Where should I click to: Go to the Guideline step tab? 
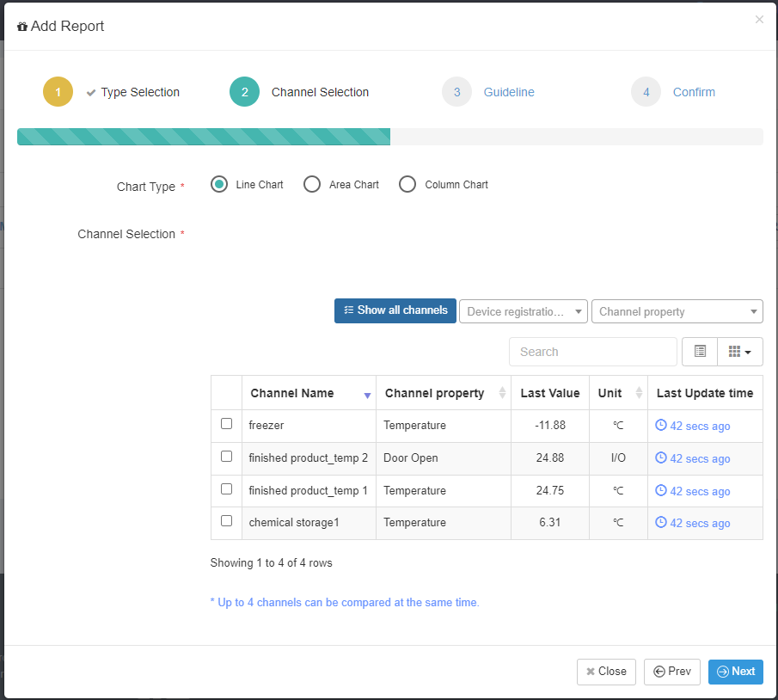tap(509, 92)
